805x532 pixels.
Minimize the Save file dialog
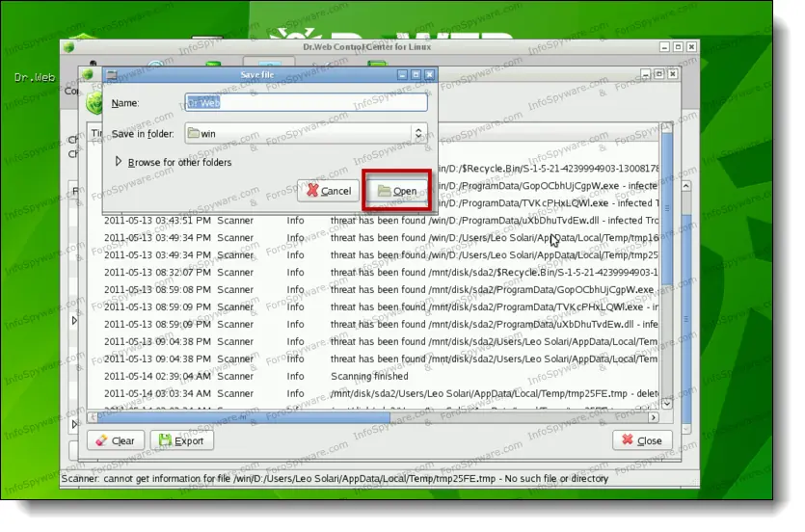point(403,75)
